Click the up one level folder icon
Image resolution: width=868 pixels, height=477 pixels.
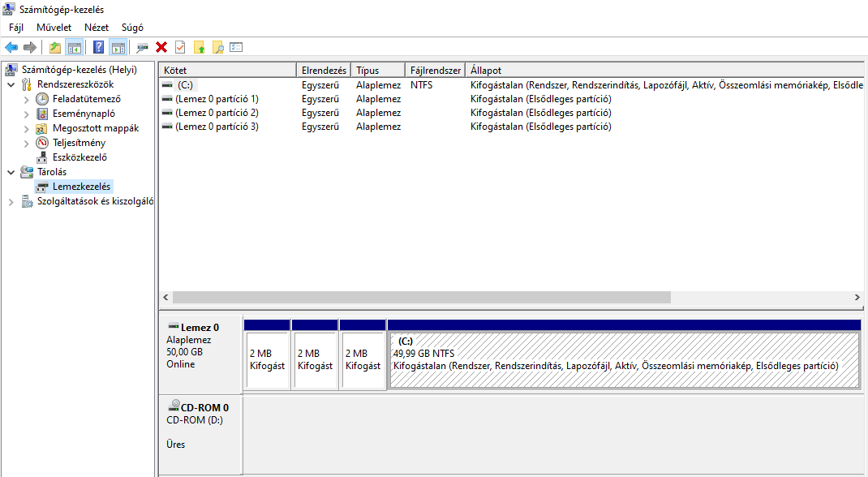[55, 48]
